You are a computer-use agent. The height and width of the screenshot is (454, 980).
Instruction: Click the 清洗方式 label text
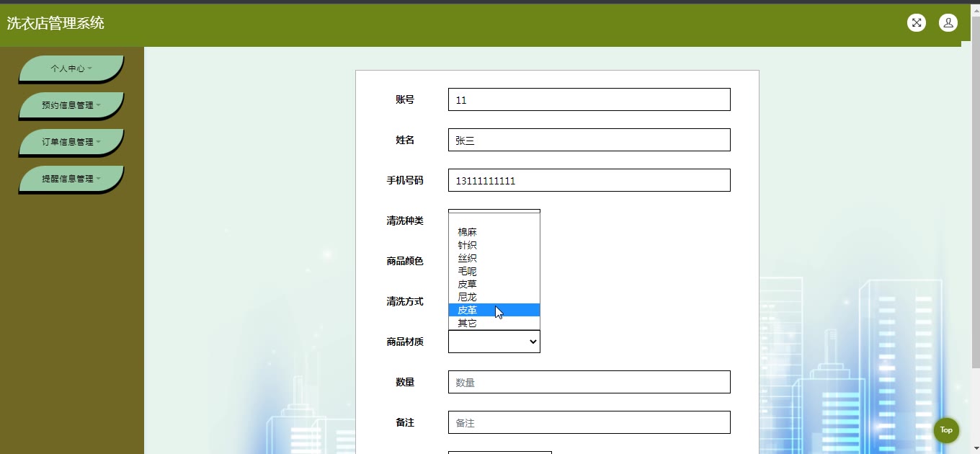click(405, 301)
